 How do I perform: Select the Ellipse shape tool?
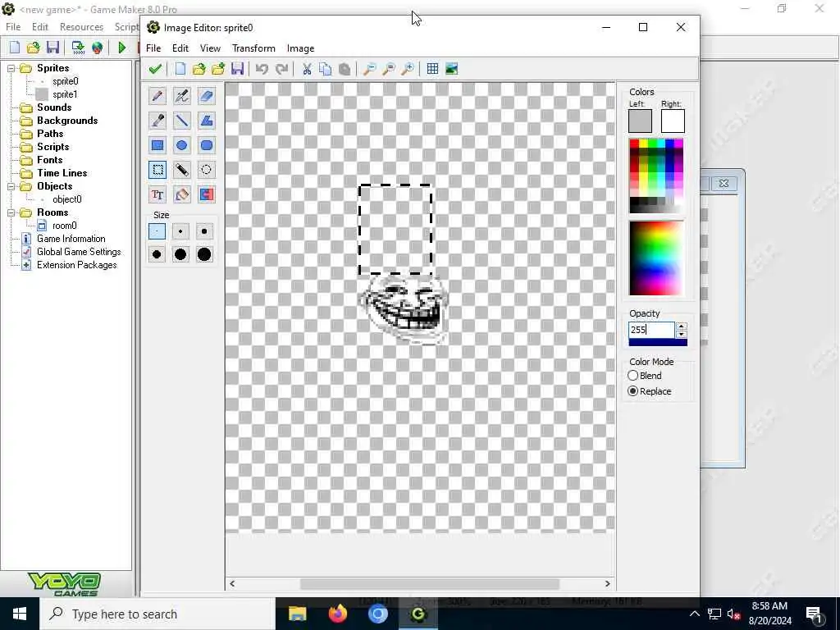tap(181, 145)
